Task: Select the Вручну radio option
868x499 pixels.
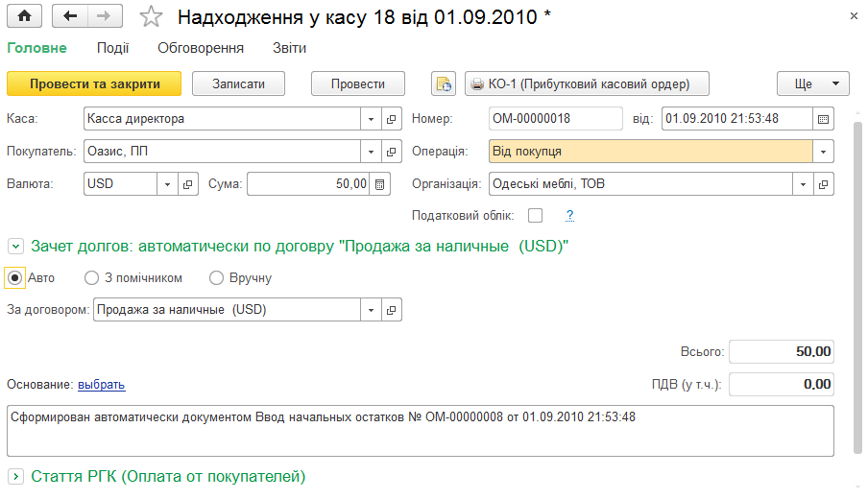Action: [216, 277]
